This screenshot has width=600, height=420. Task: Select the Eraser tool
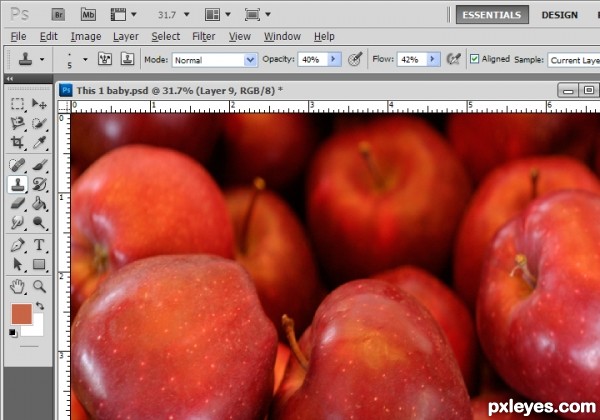(x=17, y=203)
